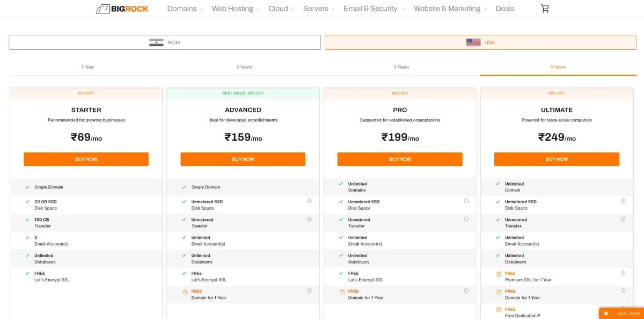Click 'Ideal for developed establishments' text
Image resolution: width=644 pixels, height=319 pixels.
click(x=243, y=120)
